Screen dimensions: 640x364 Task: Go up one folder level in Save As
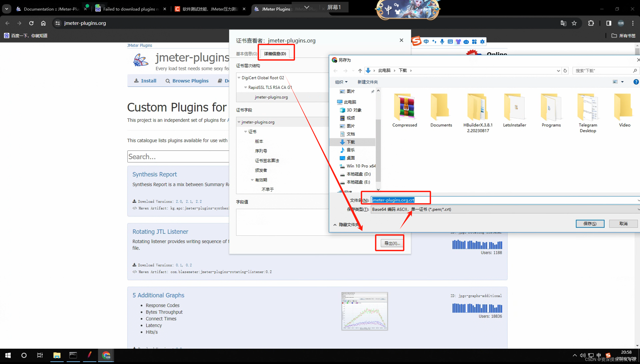point(360,70)
